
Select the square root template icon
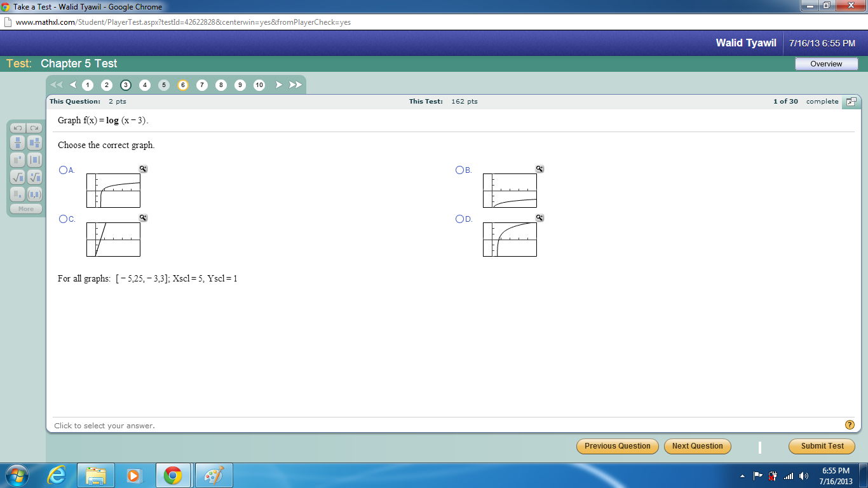click(x=18, y=177)
